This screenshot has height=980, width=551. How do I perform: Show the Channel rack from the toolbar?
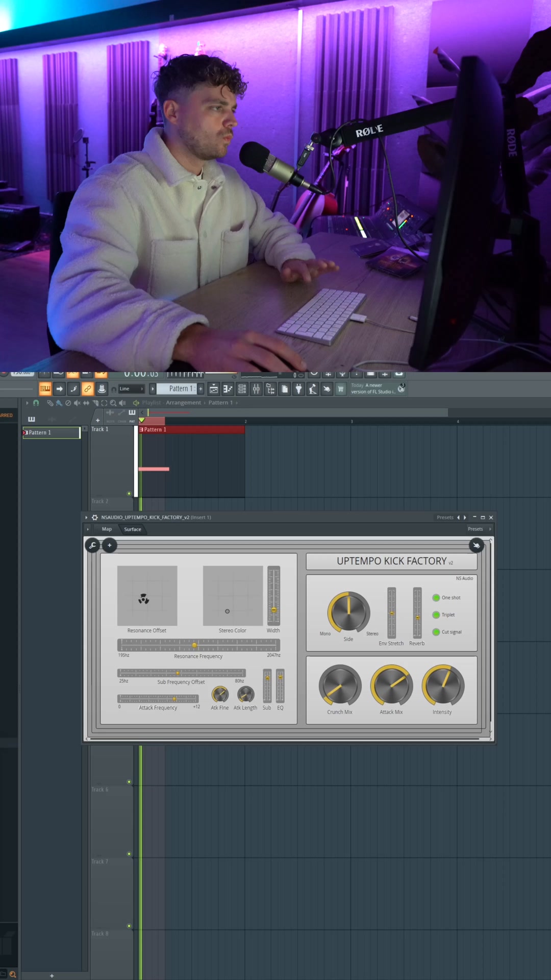242,389
